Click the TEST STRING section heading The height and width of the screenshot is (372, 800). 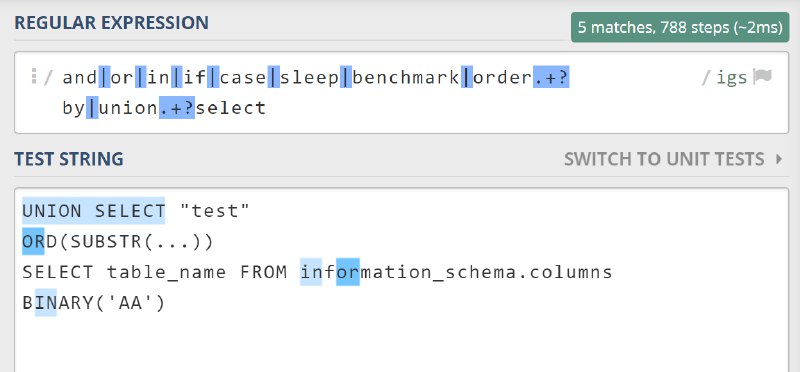(x=69, y=159)
